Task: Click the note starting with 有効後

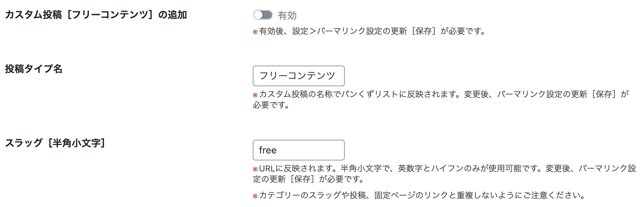Action: click(372, 31)
